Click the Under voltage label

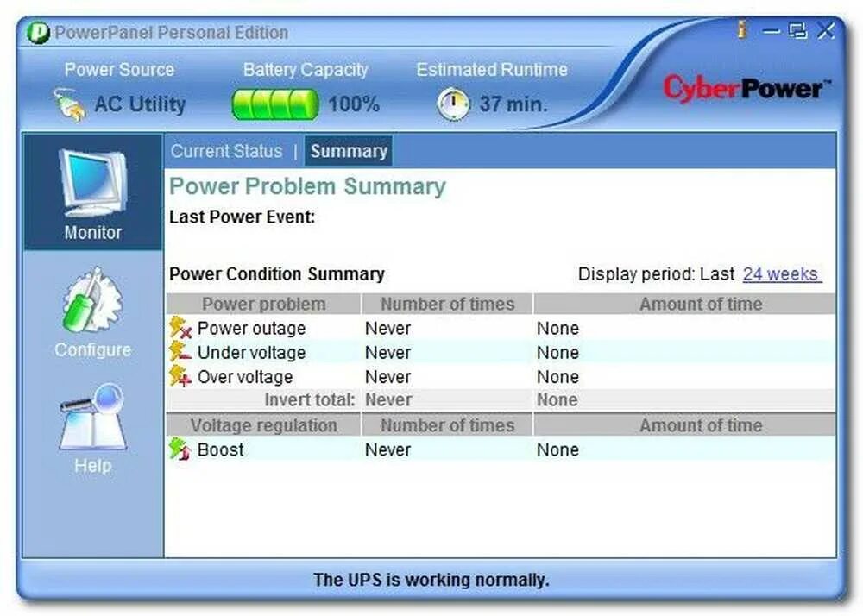point(251,353)
